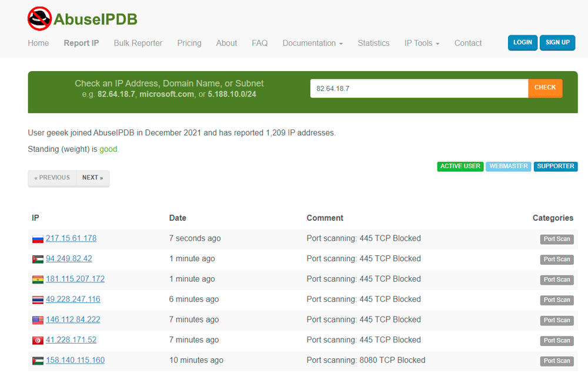588x373 pixels.
Task: Click the flag icon beside 146.112.84.222
Action: [x=38, y=320]
